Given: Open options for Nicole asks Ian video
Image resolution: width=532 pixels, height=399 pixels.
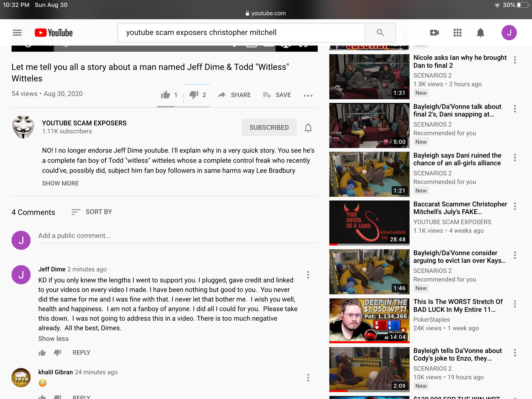Looking at the screenshot, I should tap(515, 60).
